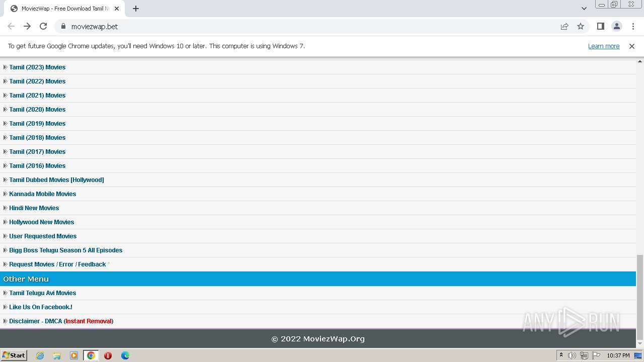Image resolution: width=644 pixels, height=362 pixels.
Task: Open Bigg Boss Telugu Season 5 All Episodes
Action: point(66,250)
